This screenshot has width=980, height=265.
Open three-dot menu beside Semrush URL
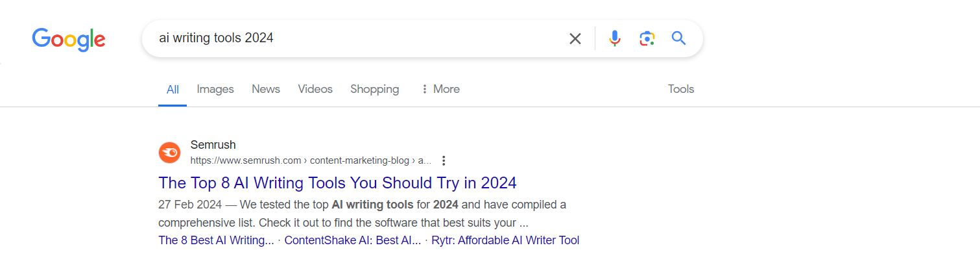pos(444,160)
